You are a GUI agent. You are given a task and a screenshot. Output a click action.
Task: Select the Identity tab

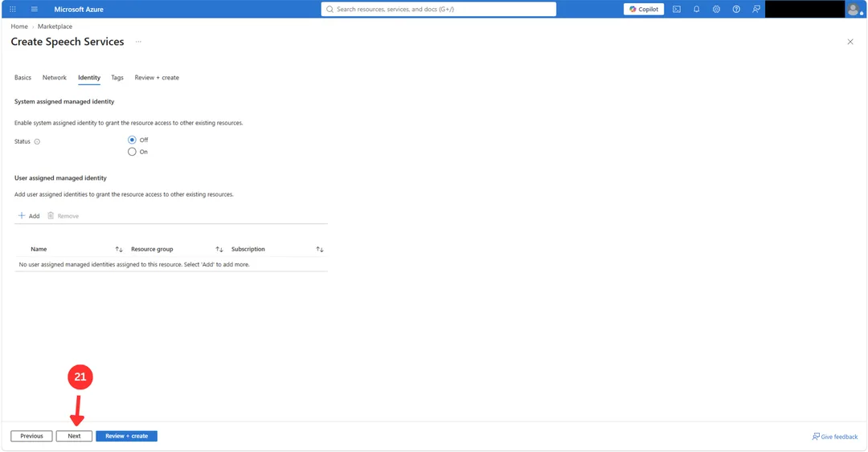coord(89,77)
